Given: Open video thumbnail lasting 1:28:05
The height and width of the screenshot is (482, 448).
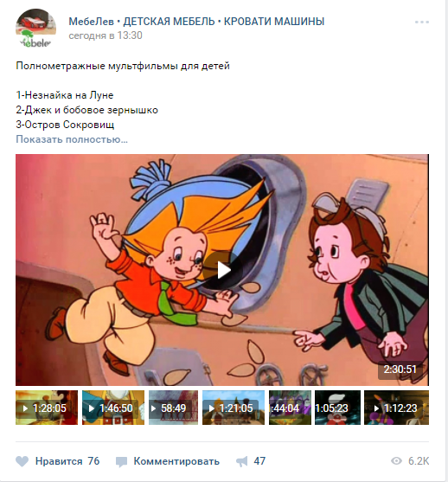Looking at the screenshot, I should pyautogui.click(x=47, y=408).
